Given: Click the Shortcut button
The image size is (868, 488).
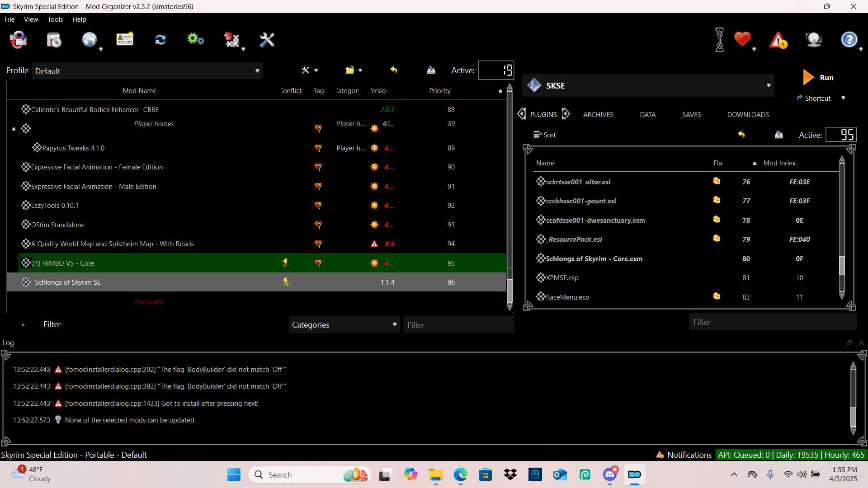Looking at the screenshot, I should pyautogui.click(x=814, y=98).
